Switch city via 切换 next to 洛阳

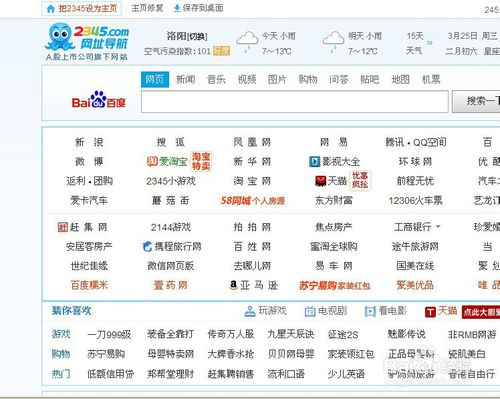pyautogui.click(x=197, y=36)
